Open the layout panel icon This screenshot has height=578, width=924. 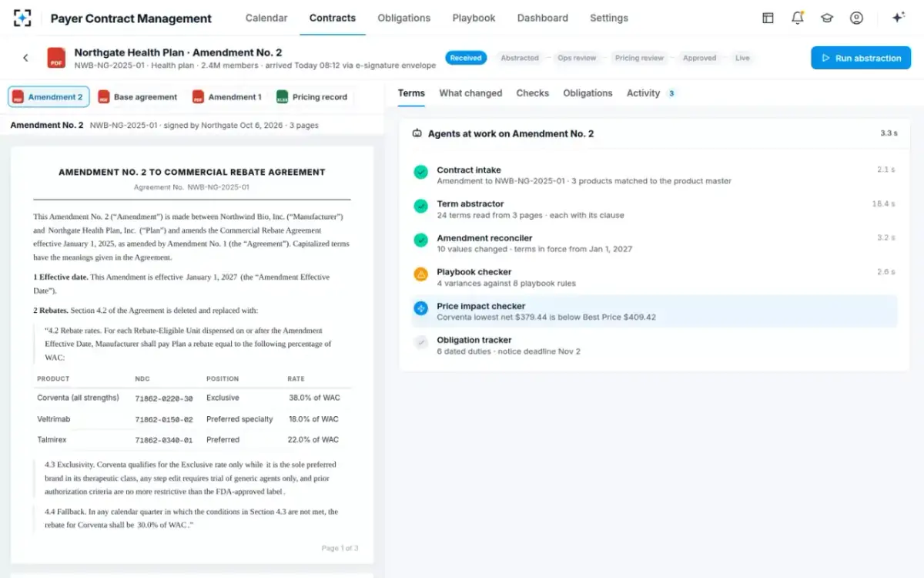tap(768, 18)
